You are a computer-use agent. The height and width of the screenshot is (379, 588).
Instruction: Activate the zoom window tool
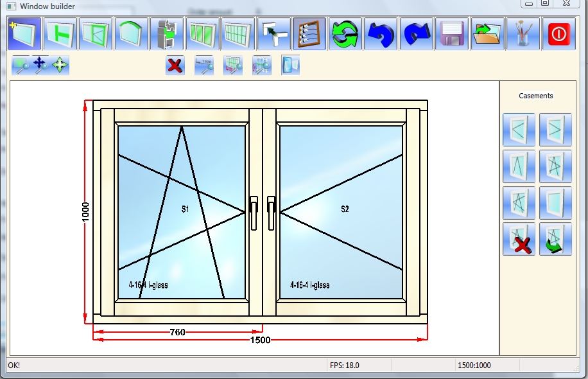(21, 66)
